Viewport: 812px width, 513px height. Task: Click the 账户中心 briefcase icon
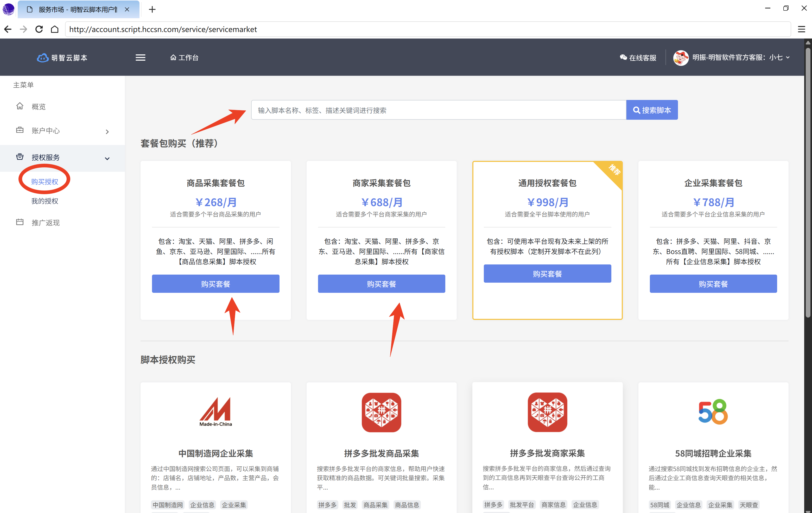(x=20, y=130)
